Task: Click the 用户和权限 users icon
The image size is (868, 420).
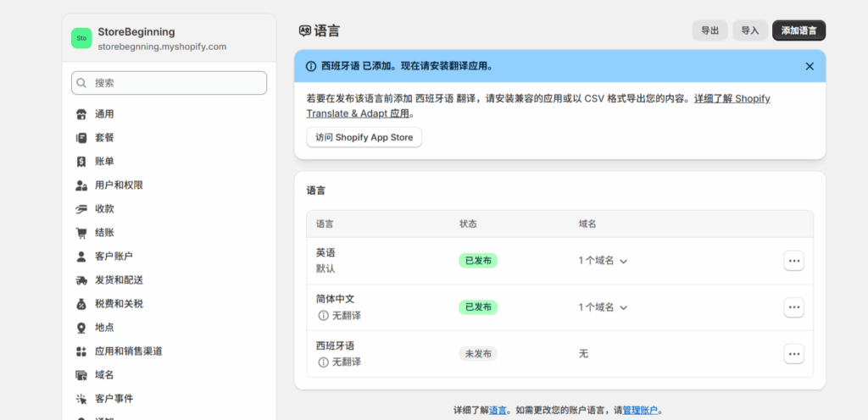Action: click(81, 185)
